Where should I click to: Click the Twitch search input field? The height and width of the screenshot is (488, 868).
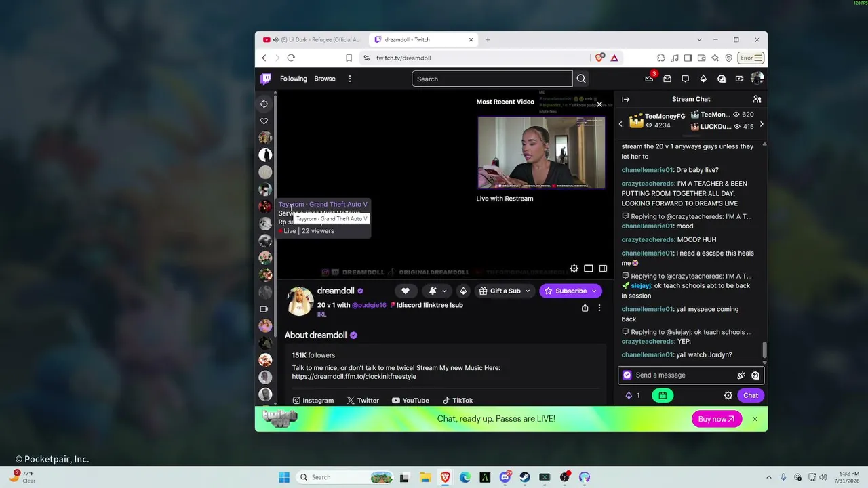pos(492,79)
